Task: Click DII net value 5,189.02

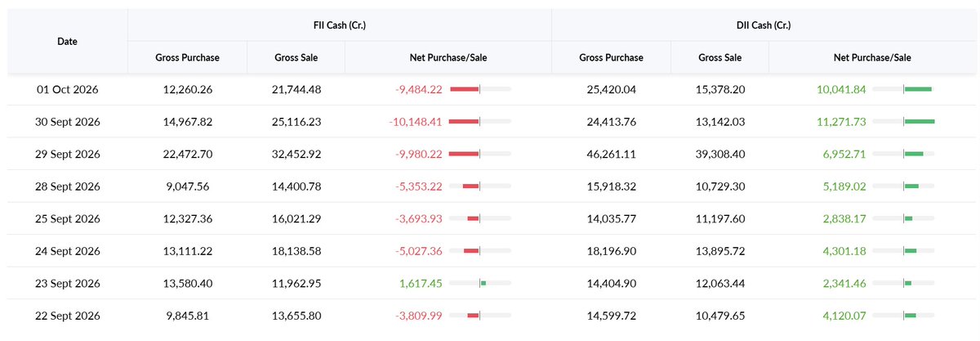Action: click(x=844, y=186)
